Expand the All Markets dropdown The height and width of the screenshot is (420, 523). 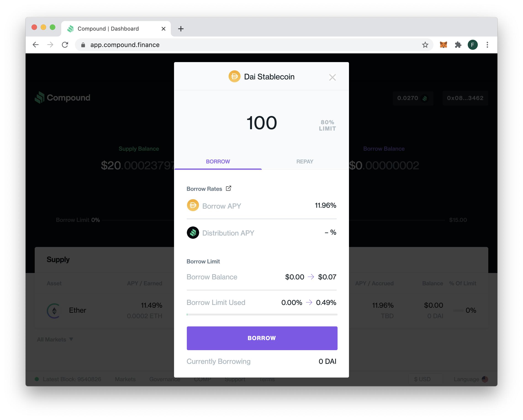pos(55,339)
